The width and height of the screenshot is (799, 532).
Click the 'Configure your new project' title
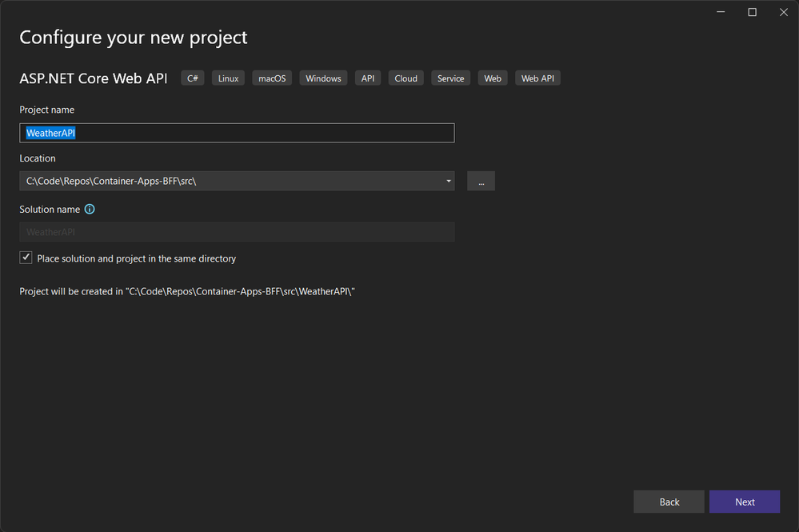click(134, 38)
